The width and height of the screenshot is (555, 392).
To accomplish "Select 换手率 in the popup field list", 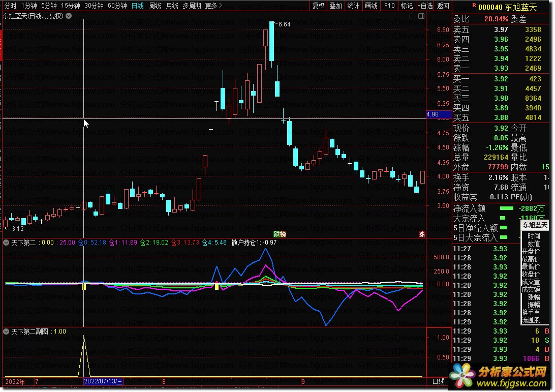I will pos(531,312).
